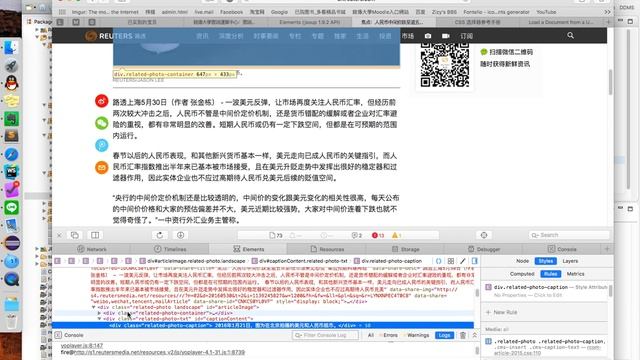Expand the related-photo-container div node
This screenshot has width=640, height=360.
click(99, 313)
